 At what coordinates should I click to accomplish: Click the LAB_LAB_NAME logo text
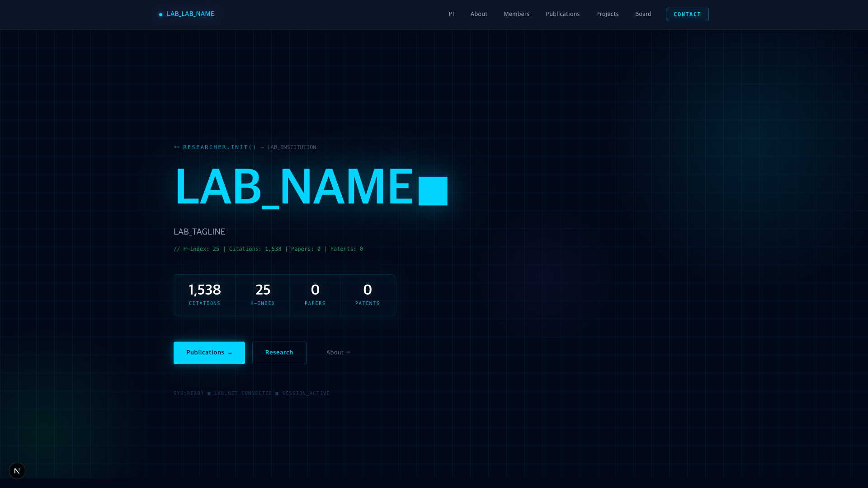pyautogui.click(x=190, y=14)
